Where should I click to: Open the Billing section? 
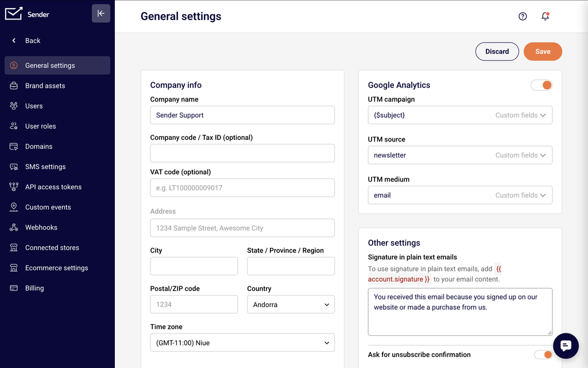tap(57, 289)
